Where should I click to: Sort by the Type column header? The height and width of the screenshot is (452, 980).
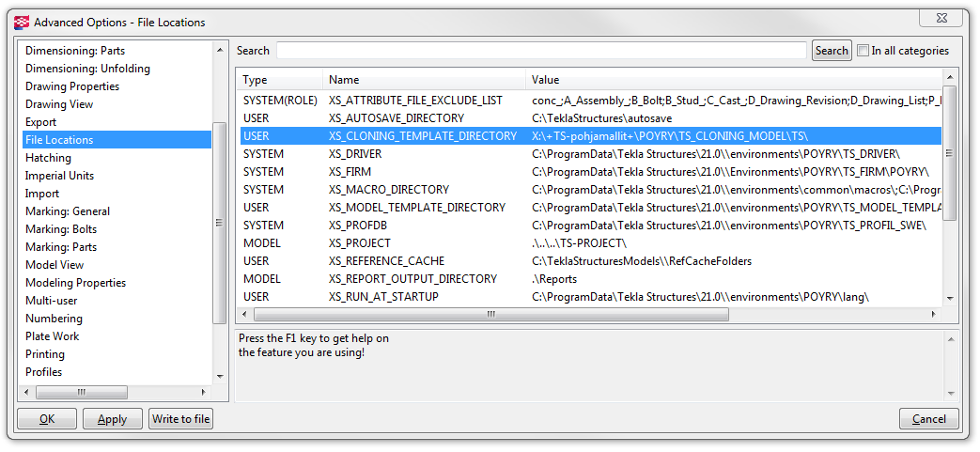pyautogui.click(x=279, y=80)
